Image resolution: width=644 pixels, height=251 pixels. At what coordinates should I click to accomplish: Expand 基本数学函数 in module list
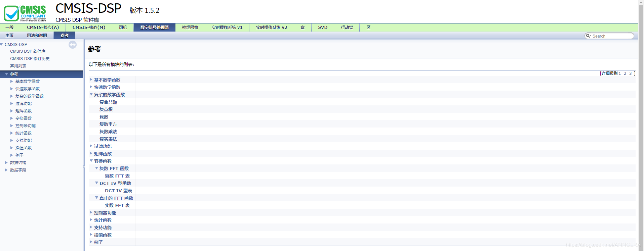tap(91, 80)
